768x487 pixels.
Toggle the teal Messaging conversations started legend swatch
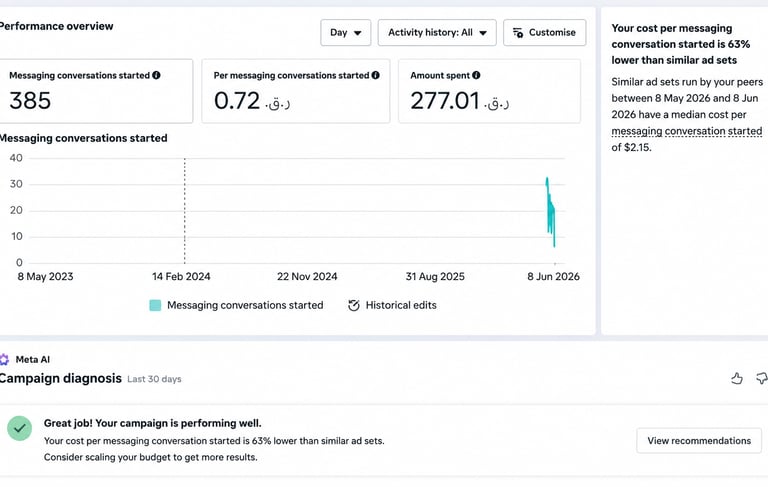point(155,305)
